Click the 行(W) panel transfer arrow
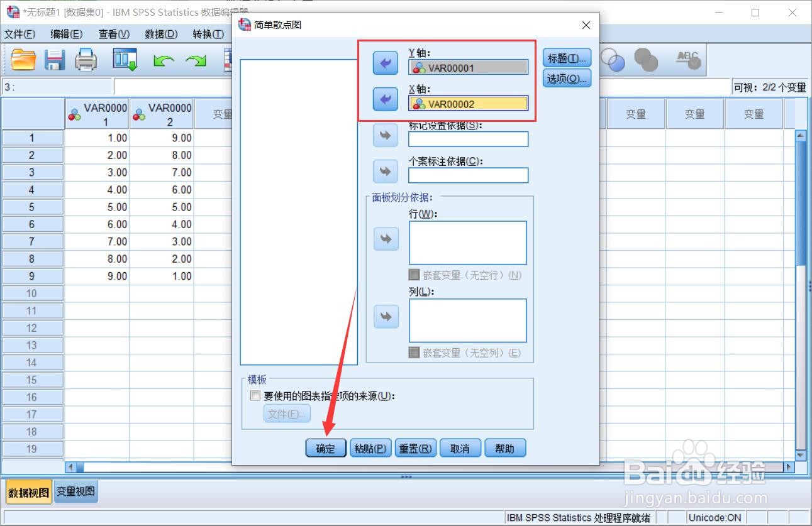 385,239
